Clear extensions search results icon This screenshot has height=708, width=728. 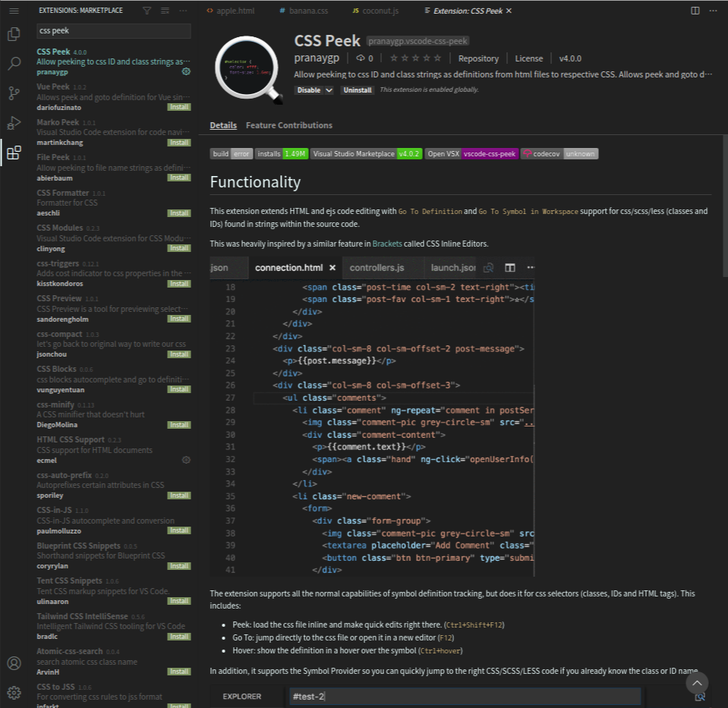coord(165,11)
